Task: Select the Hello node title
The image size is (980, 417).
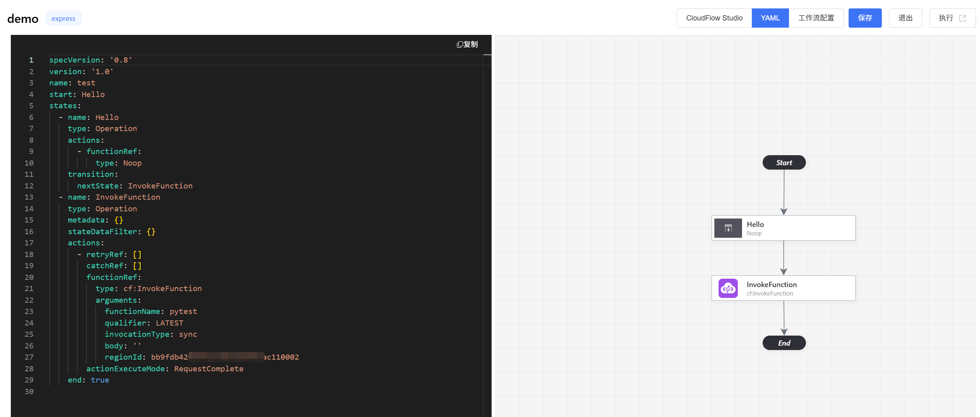Action: click(755, 225)
